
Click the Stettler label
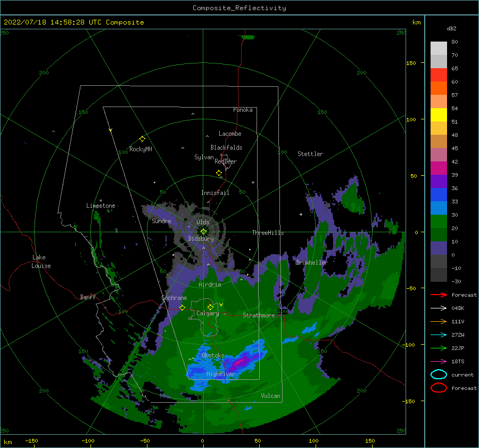click(x=310, y=154)
